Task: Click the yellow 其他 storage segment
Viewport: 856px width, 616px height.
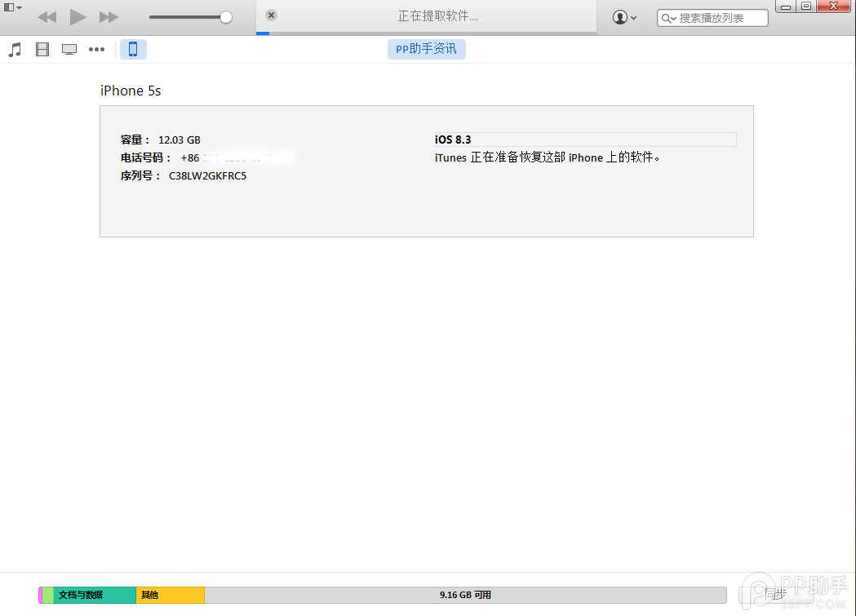Action: [171, 595]
